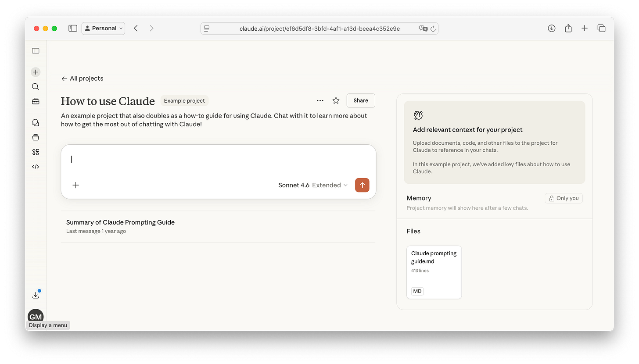Click in the chat message input field
639x364 pixels.
tap(219, 160)
